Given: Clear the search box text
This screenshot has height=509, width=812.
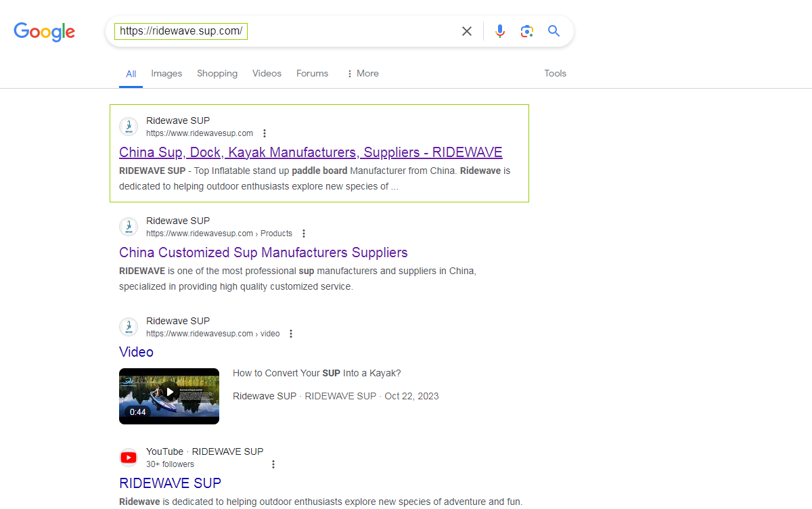Looking at the screenshot, I should pos(467,31).
